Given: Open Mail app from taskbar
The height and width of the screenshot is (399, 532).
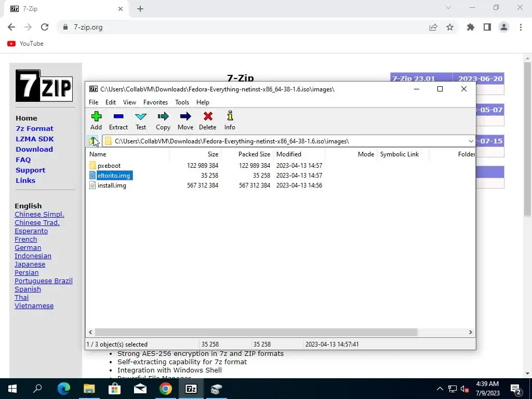Looking at the screenshot, I should (140, 389).
